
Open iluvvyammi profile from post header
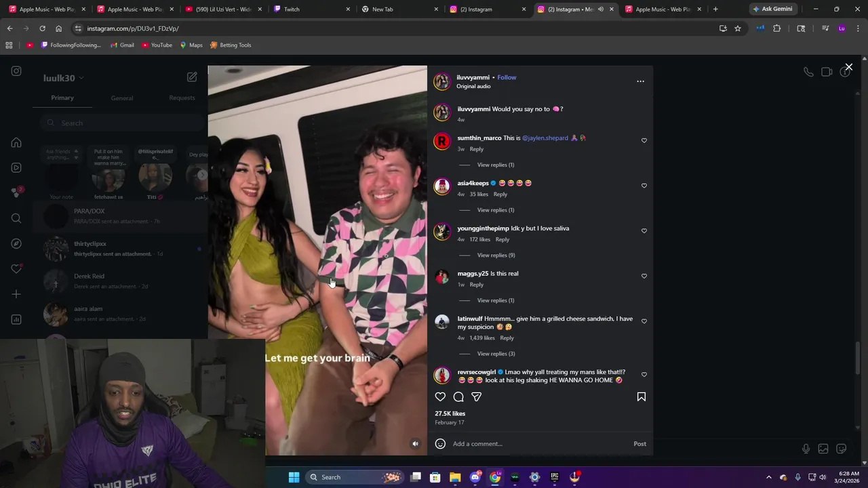[x=473, y=77]
